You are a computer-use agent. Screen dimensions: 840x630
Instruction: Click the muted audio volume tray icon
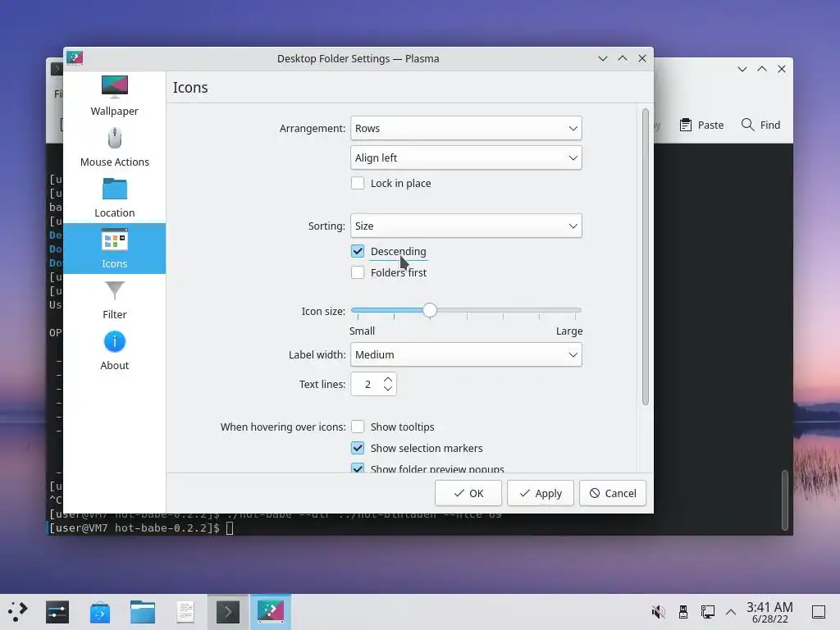[658, 612]
